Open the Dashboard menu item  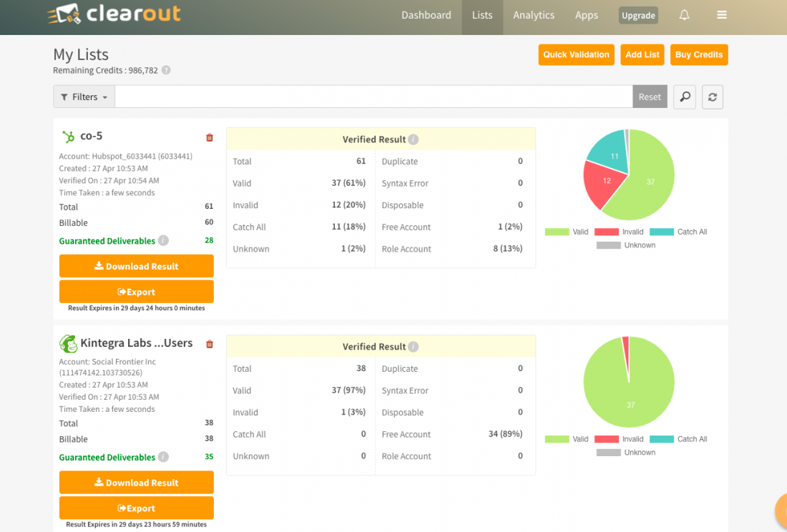[x=426, y=15]
